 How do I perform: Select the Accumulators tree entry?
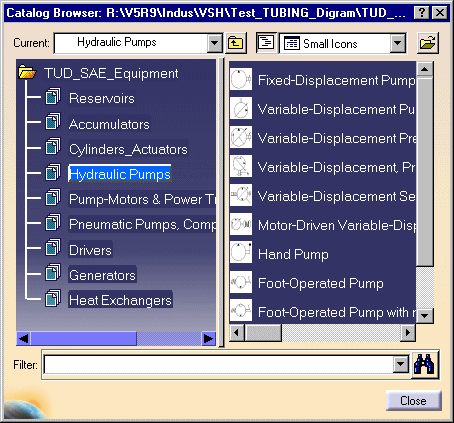[109, 124]
